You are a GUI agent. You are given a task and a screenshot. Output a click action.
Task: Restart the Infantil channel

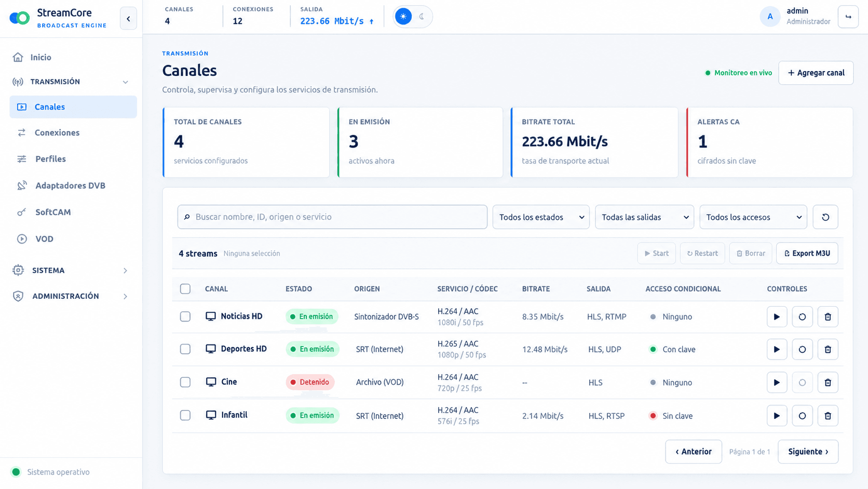pyautogui.click(x=802, y=416)
